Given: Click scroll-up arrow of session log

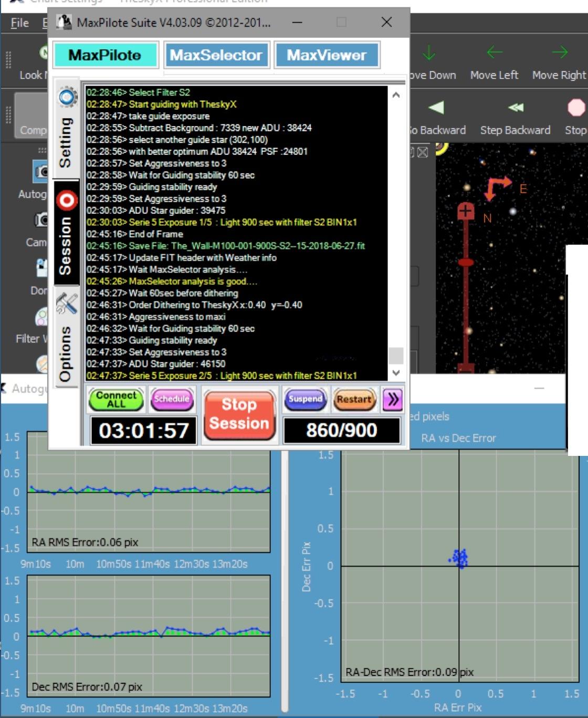Looking at the screenshot, I should coord(396,95).
